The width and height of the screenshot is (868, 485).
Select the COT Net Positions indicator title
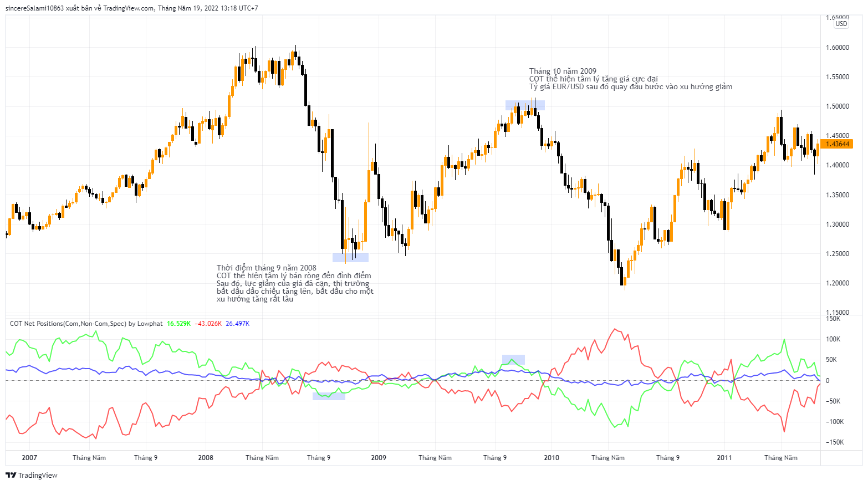click(x=86, y=324)
